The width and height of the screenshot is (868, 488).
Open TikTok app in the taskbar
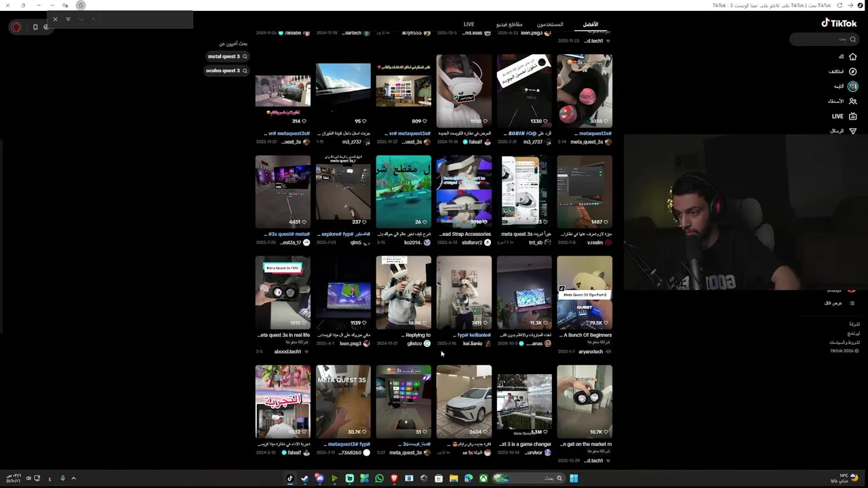point(290,479)
